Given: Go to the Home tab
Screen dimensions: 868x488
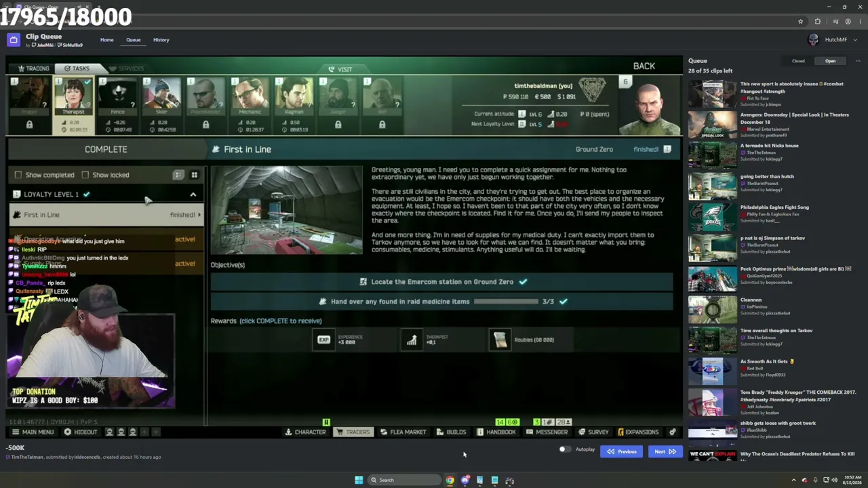Looking at the screenshot, I should click(x=107, y=40).
